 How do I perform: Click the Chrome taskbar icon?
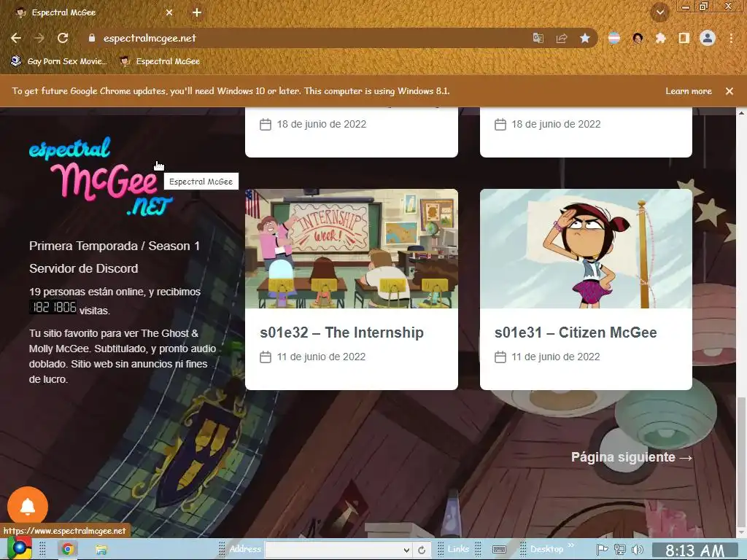68,550
